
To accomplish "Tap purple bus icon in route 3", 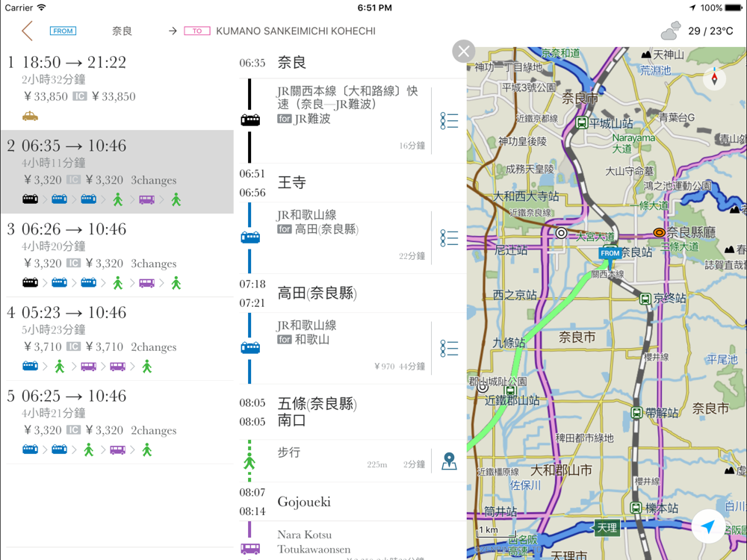I will click(146, 283).
